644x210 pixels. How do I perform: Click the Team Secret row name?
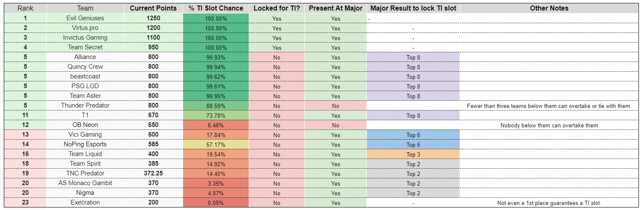(x=85, y=47)
